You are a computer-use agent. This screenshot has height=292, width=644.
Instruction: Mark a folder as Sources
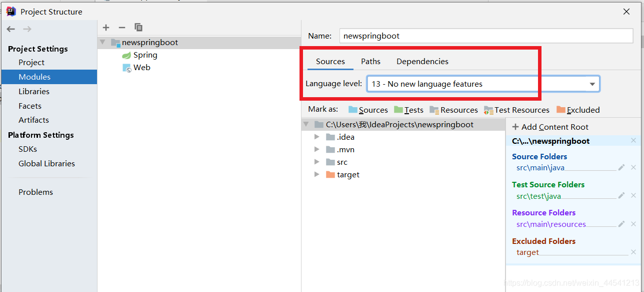coord(373,110)
